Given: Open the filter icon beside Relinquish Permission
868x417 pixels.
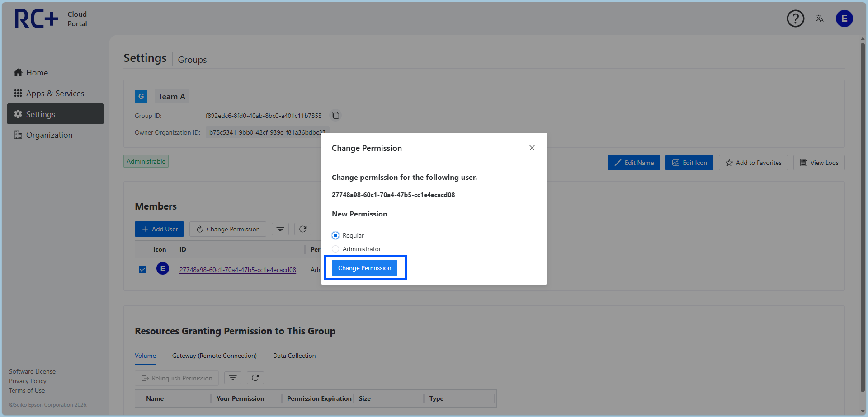Looking at the screenshot, I should [233, 378].
